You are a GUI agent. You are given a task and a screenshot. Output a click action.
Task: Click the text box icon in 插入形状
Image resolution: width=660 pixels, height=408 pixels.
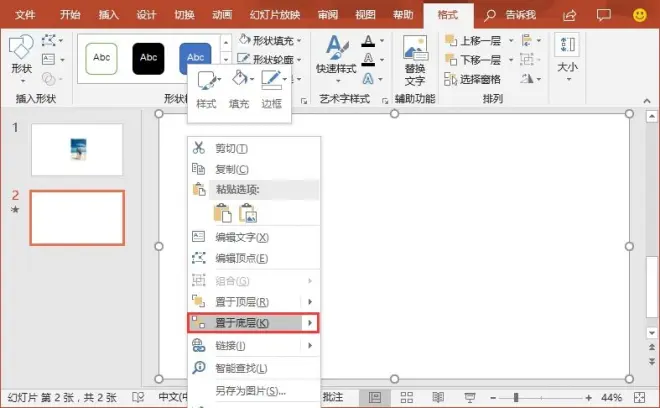click(x=48, y=59)
